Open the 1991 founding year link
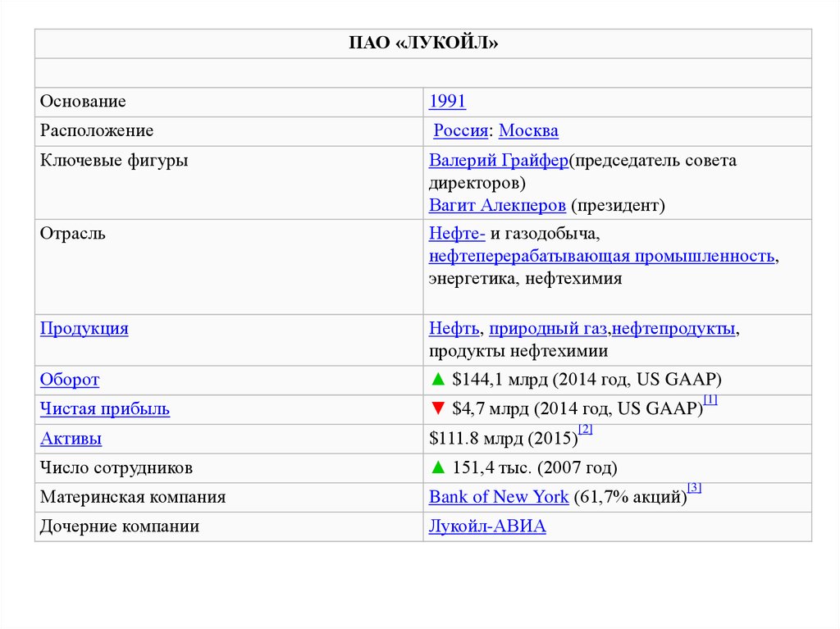Viewport: 840px width, 629px height. (447, 101)
